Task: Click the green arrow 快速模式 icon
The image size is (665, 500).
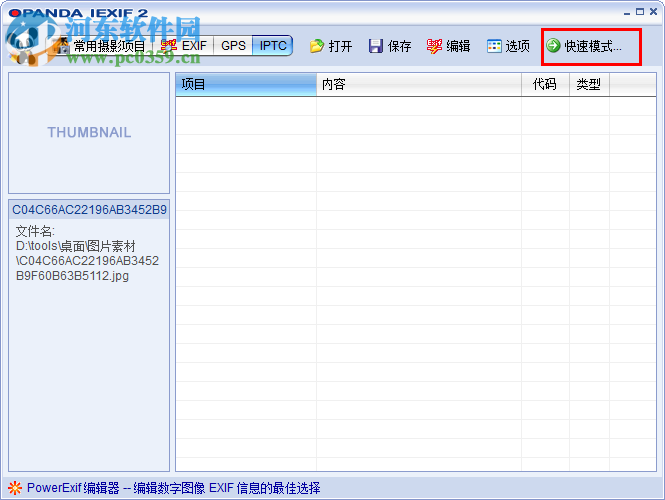Action: (553, 45)
